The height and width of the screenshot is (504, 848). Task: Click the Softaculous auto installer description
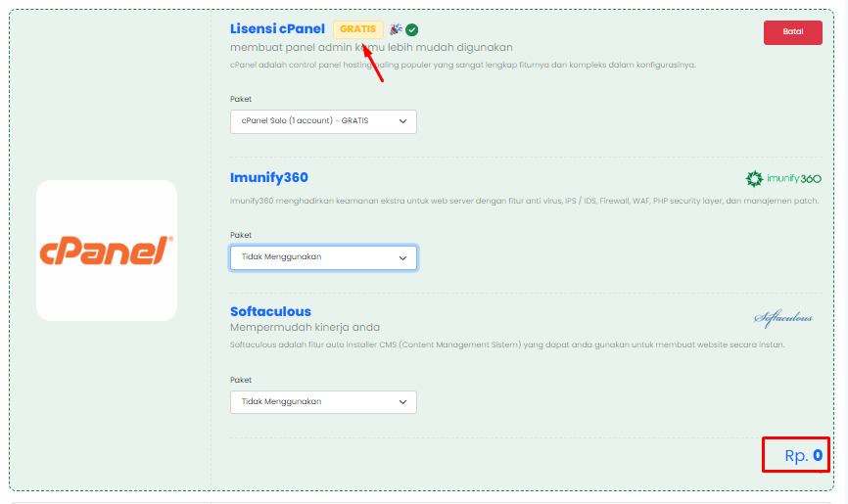point(507,344)
